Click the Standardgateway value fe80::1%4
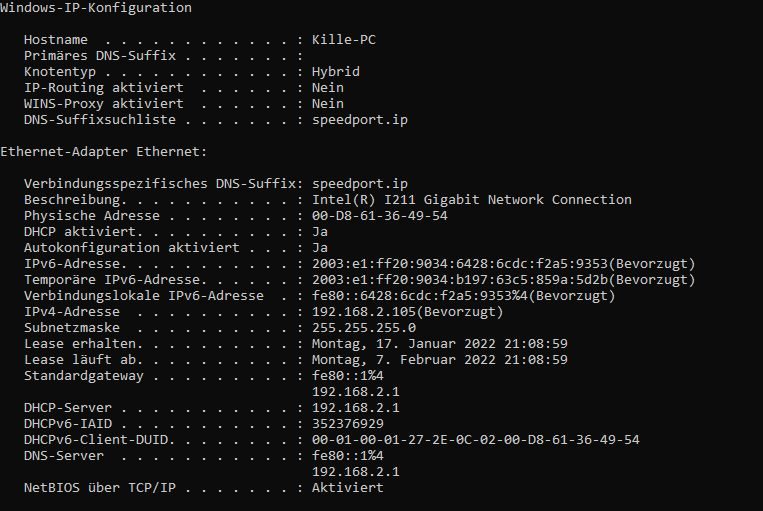763x511 pixels. [x=347, y=376]
